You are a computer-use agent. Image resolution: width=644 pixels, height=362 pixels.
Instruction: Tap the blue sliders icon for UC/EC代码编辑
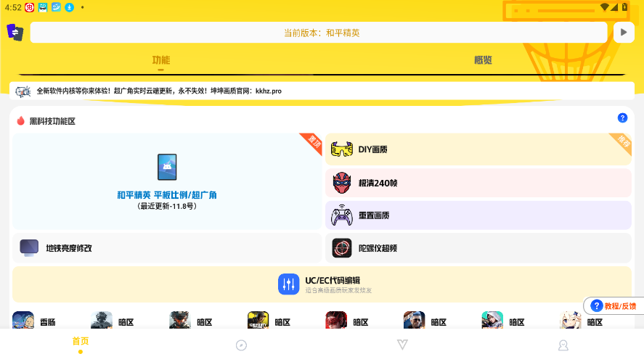(289, 284)
